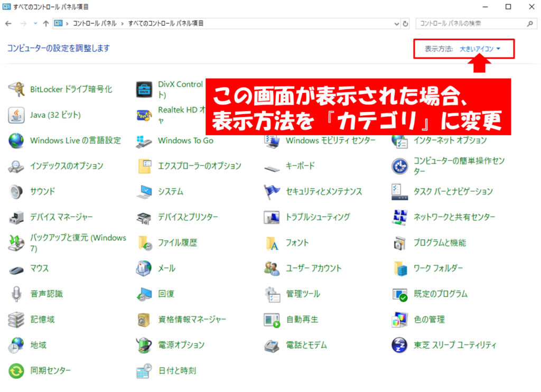Click the 音声認識 microphone icon
The height and width of the screenshot is (392, 541).
click(16, 294)
